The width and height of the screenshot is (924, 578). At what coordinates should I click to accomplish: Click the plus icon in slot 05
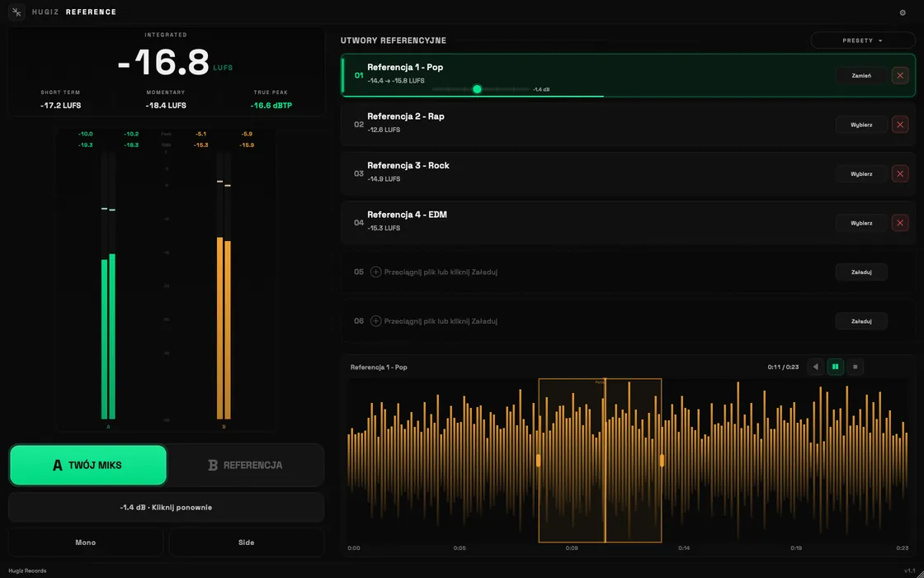(x=375, y=272)
